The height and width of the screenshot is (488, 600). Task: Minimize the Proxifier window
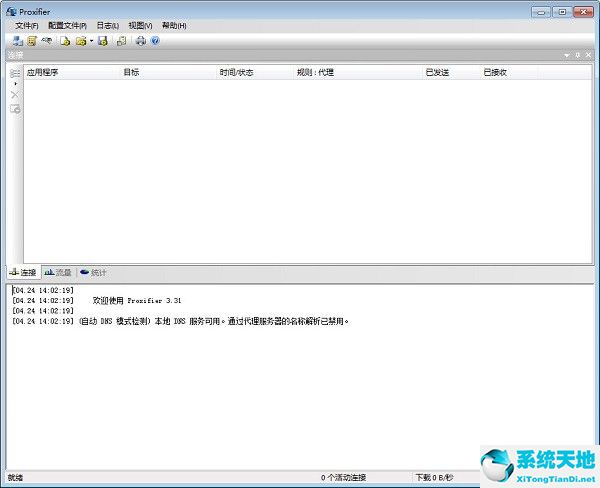click(541, 12)
